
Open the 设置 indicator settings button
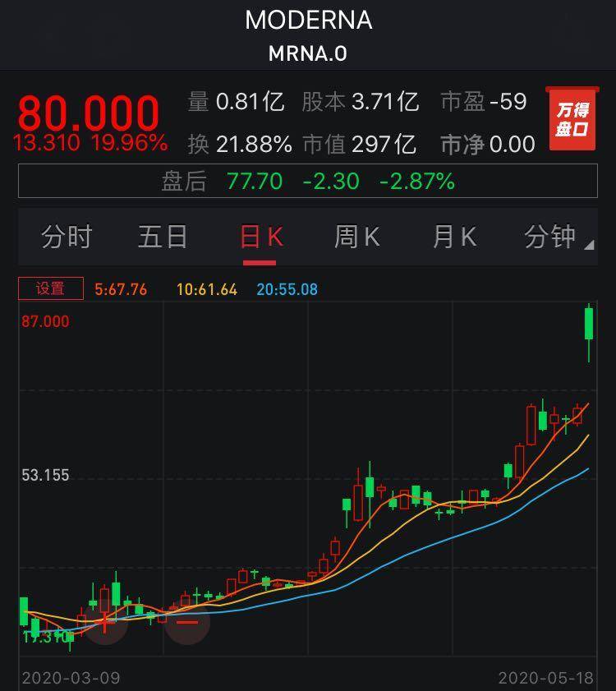pyautogui.click(x=51, y=288)
